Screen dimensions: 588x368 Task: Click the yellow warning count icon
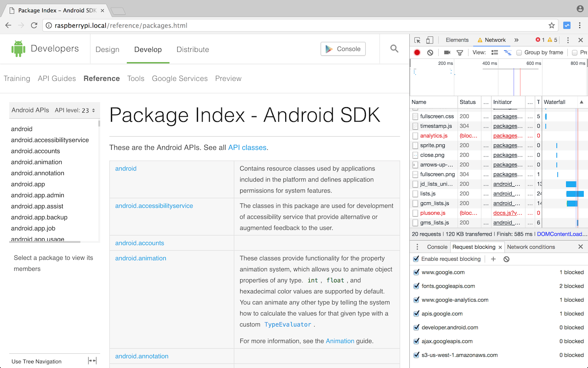(550, 40)
